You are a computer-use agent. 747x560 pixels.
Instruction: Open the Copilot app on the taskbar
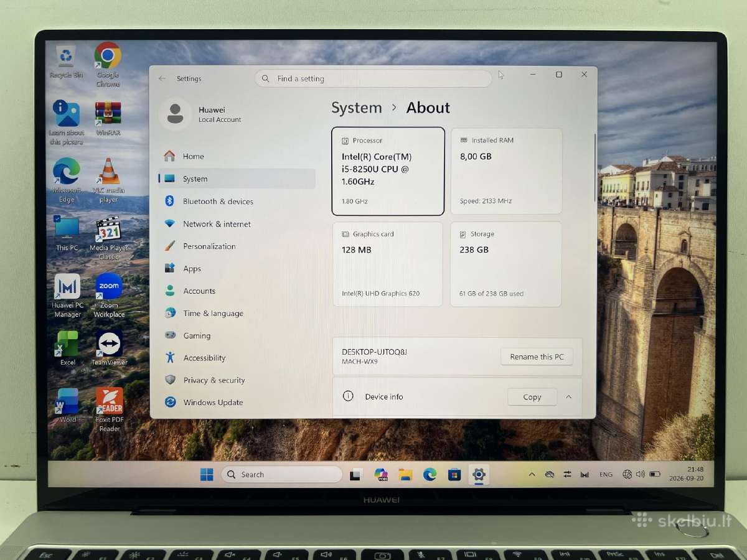click(381, 475)
